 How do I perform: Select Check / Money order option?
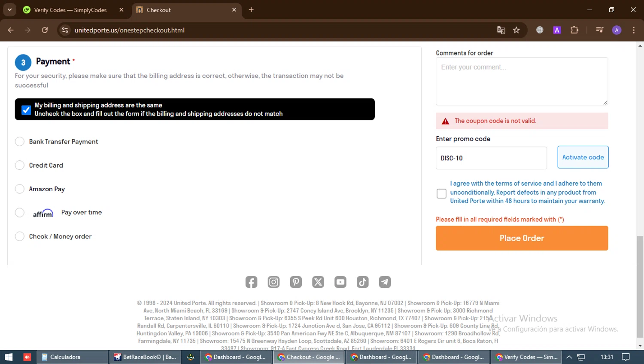[20, 236]
